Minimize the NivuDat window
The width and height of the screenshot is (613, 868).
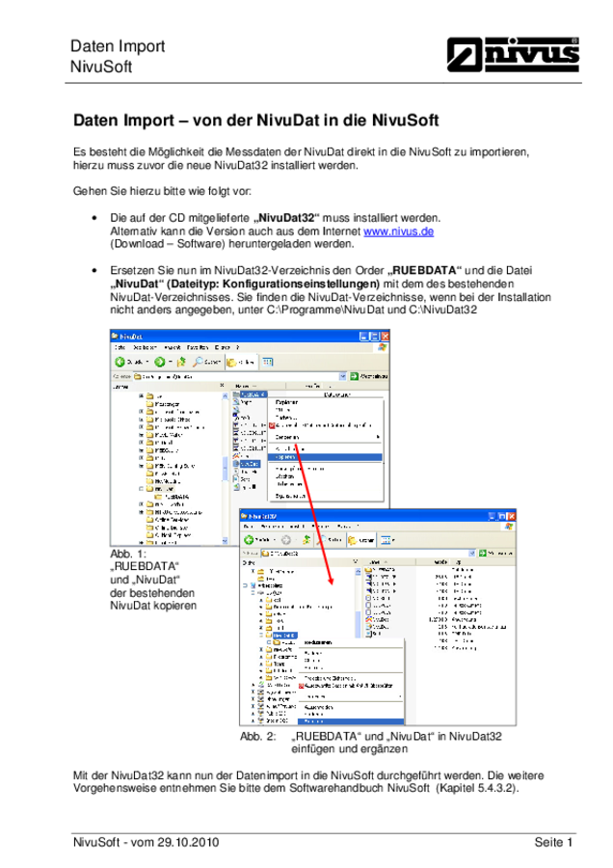click(363, 336)
